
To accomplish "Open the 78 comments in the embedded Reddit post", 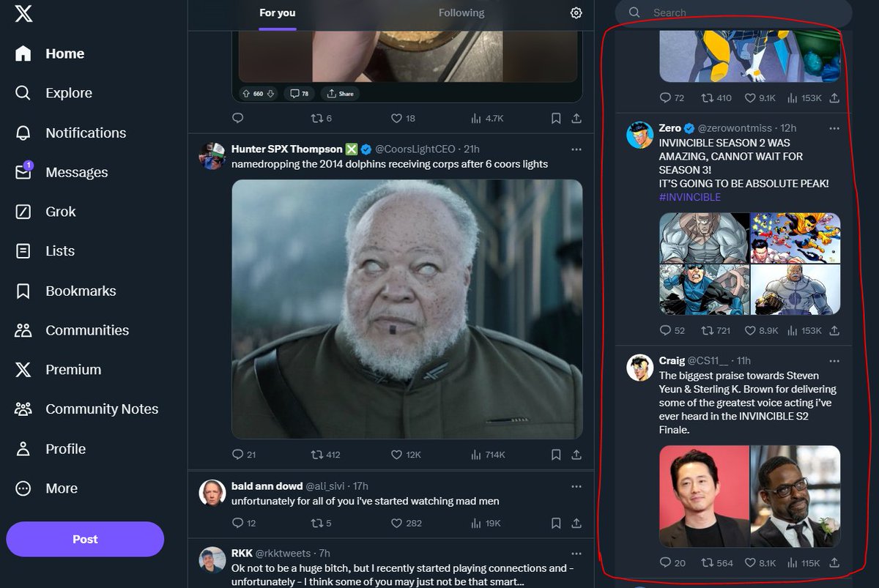I will pos(299,94).
